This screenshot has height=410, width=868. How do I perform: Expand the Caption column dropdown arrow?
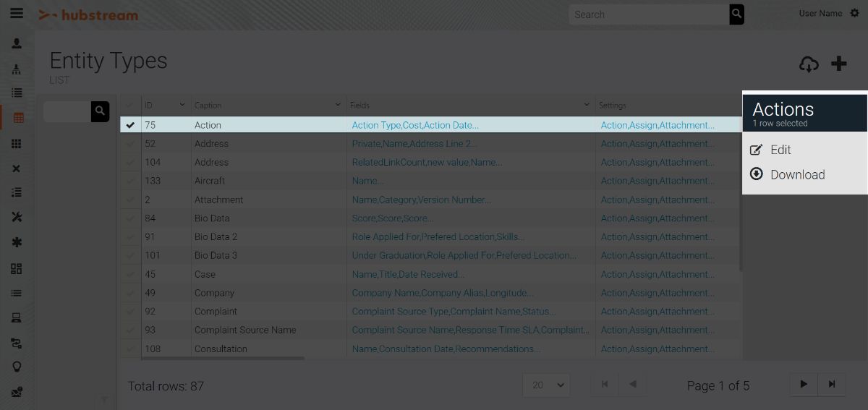[338, 106]
